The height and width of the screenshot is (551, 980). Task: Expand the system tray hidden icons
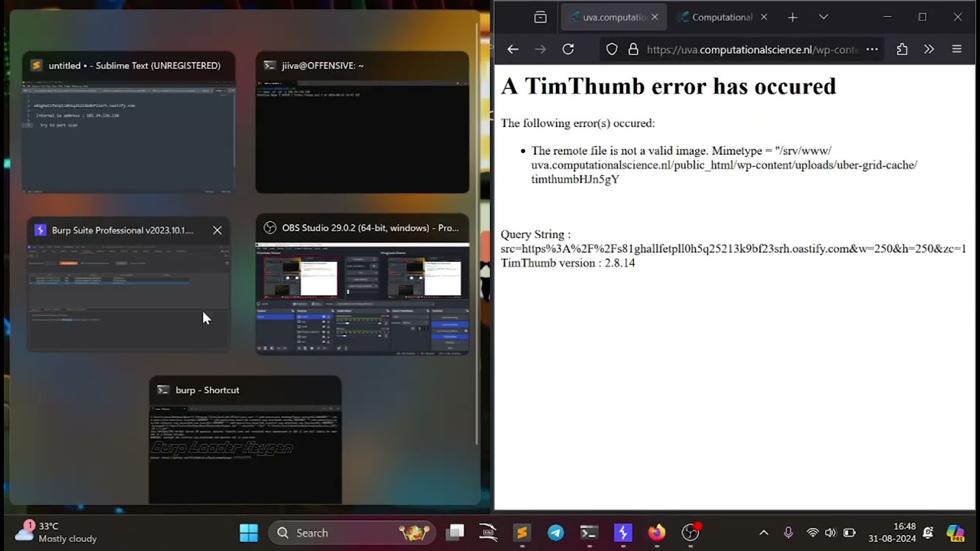(x=763, y=533)
